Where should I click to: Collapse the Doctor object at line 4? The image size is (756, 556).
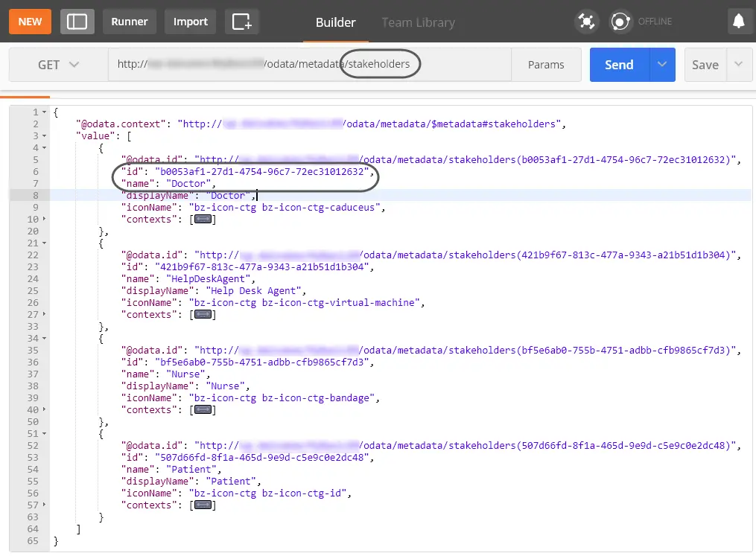click(45, 148)
